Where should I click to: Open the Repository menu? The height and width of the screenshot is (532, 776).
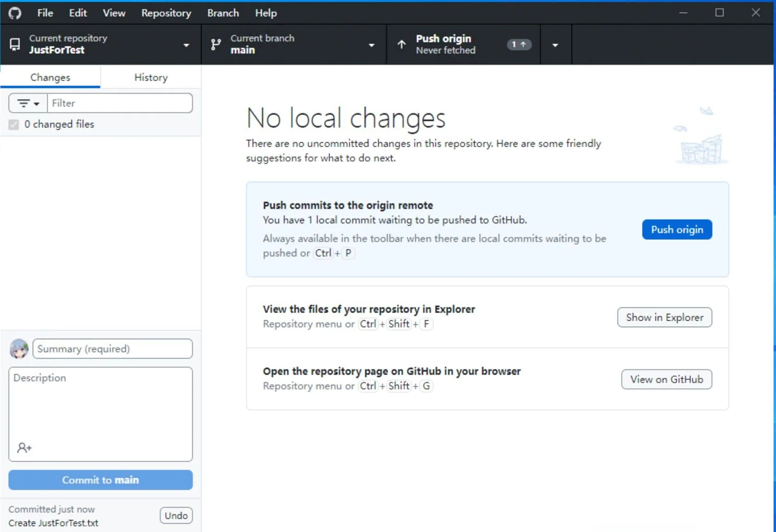pos(166,13)
